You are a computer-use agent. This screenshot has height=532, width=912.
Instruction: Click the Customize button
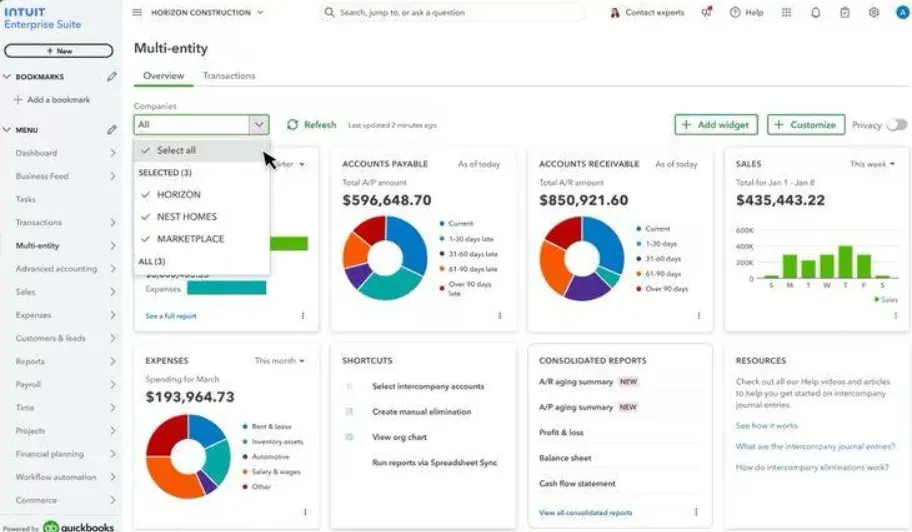(x=806, y=124)
